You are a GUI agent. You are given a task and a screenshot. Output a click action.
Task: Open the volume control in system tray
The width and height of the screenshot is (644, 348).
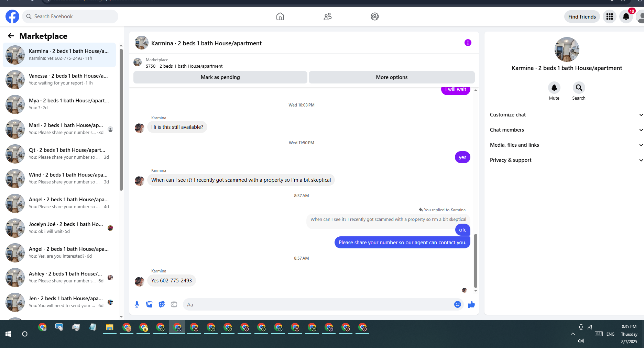pyautogui.click(x=581, y=341)
